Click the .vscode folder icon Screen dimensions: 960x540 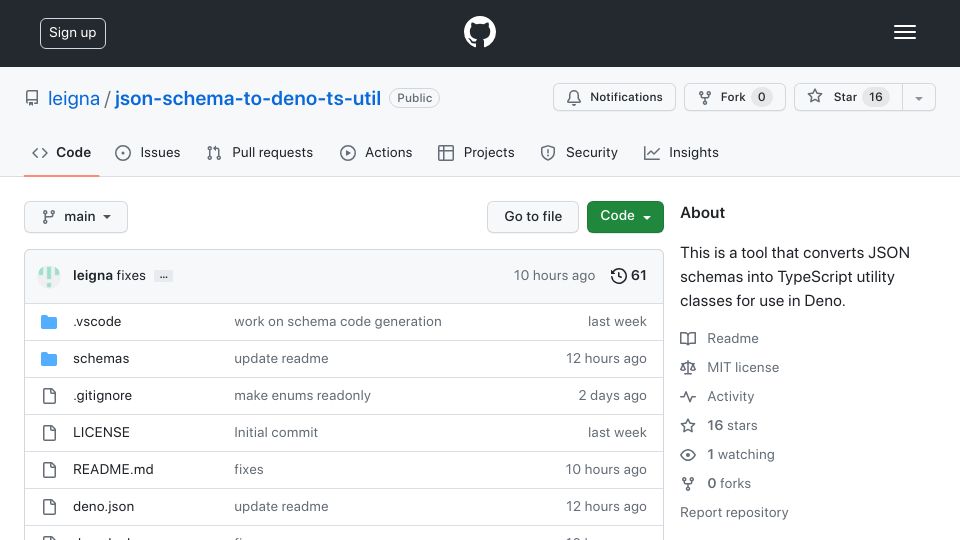[x=49, y=321]
